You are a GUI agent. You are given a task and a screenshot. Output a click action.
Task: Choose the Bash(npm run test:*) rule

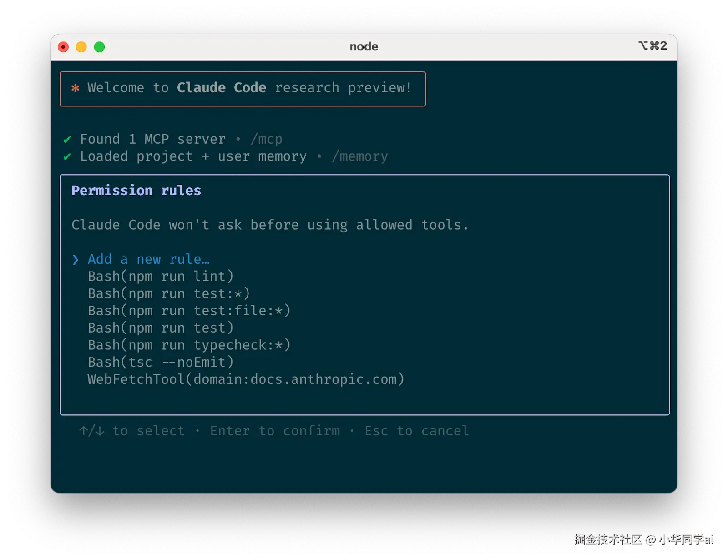[169, 293]
